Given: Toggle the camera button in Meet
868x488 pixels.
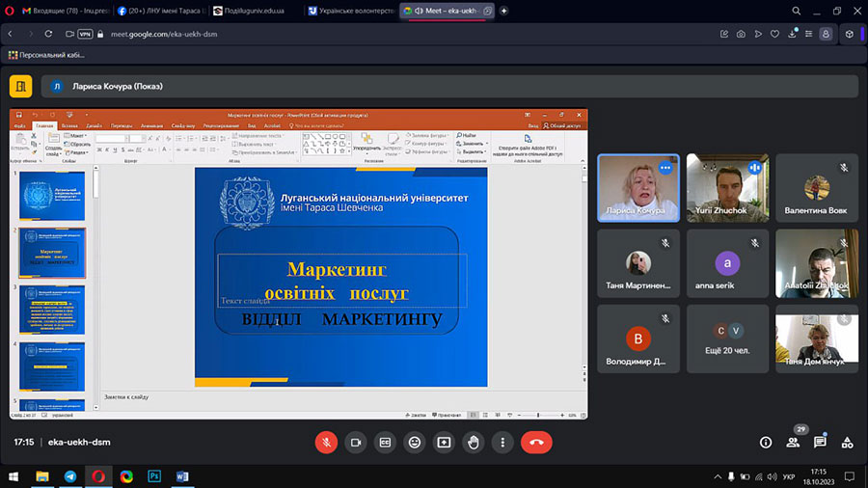Looking at the screenshot, I should pyautogui.click(x=356, y=442).
